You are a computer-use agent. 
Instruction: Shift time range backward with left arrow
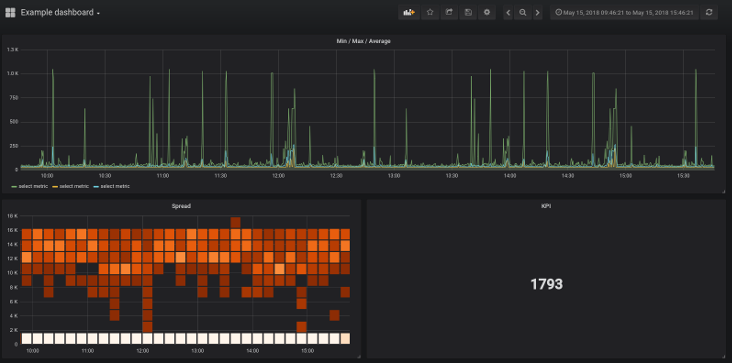click(508, 13)
